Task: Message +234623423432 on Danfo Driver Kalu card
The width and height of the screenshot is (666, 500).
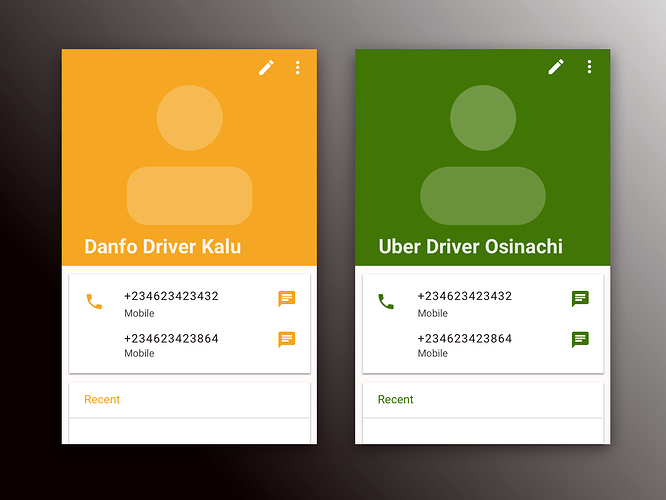Action: pos(287,299)
